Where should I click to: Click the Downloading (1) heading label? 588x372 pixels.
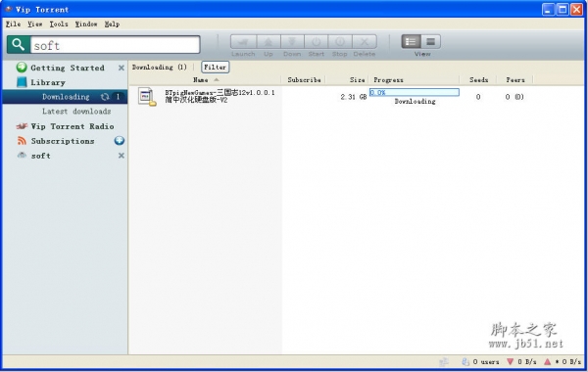(x=160, y=67)
